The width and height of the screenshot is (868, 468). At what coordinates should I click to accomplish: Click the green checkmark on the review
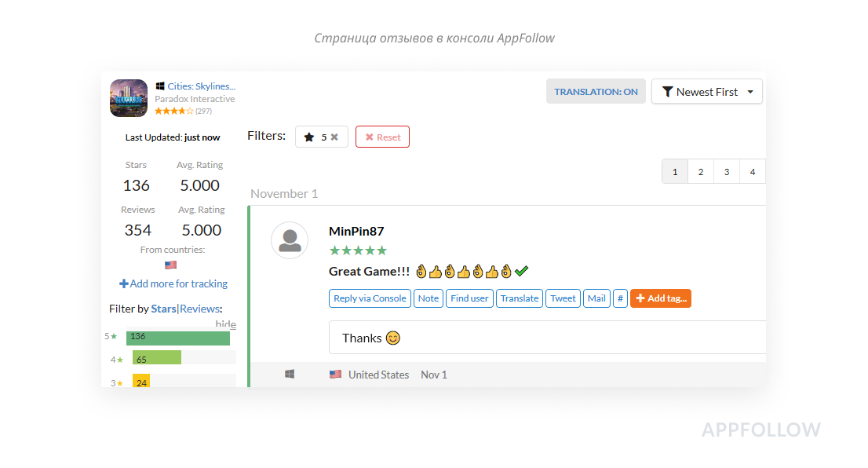522,271
